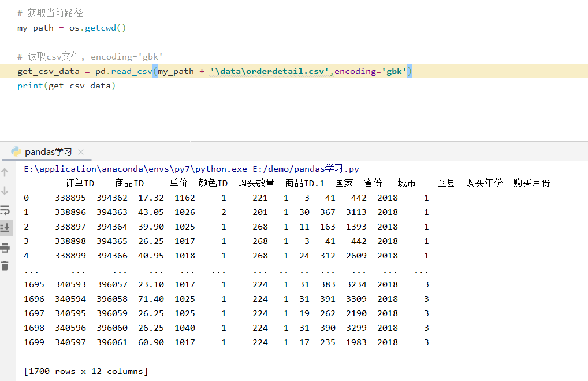Click the 区县 column header
Image resolution: width=588 pixels, height=381 pixels.
tap(446, 183)
